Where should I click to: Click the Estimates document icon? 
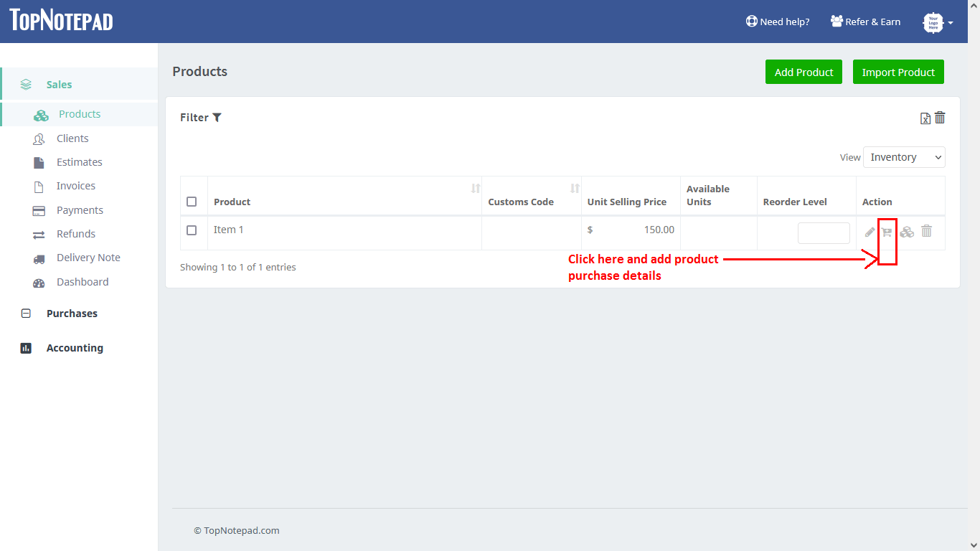tap(39, 163)
